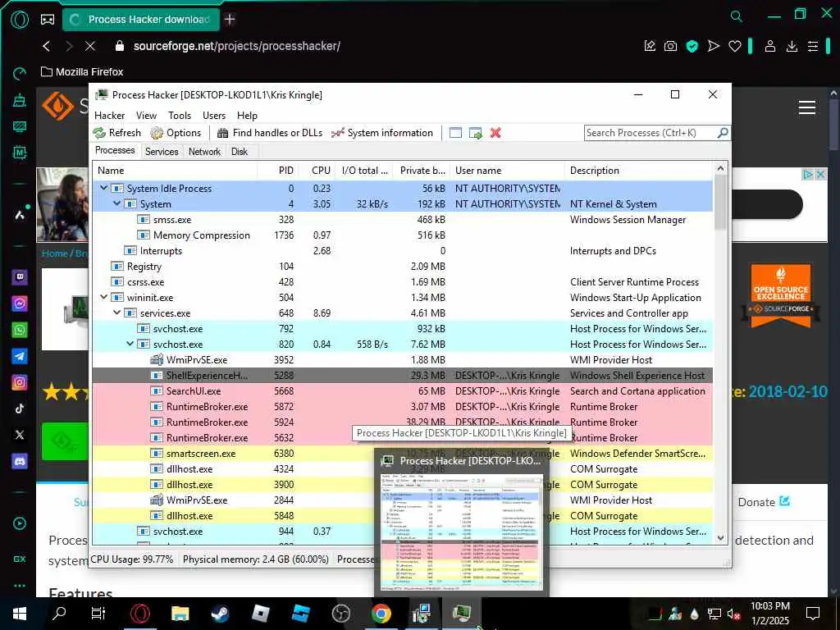
Task: Collapse the wininit.exe tree node
Action: [x=104, y=297]
